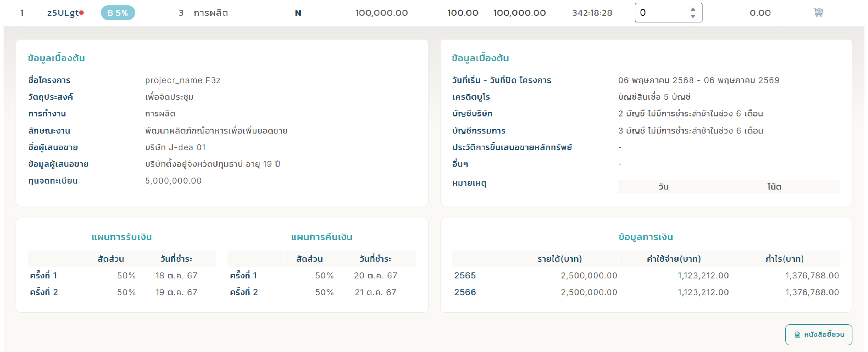Click repayment date 20 ต.ค. 67
The image size is (868, 352).
coord(375,276)
